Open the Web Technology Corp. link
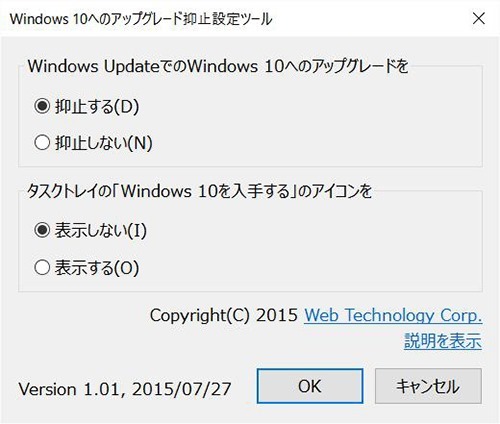500x424 pixels. [x=393, y=315]
